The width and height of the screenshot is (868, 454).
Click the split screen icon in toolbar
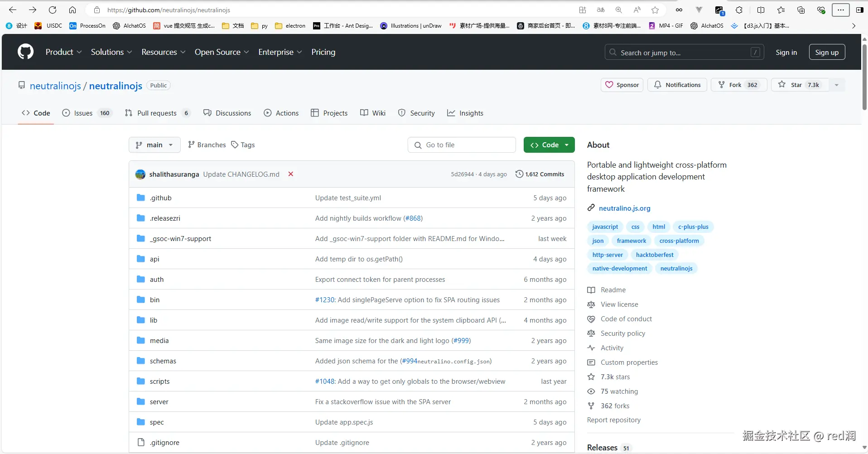[761, 10]
